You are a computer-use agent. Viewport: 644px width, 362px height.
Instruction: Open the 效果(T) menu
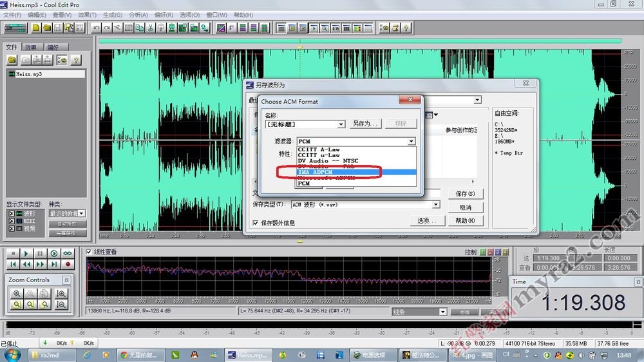(x=87, y=15)
